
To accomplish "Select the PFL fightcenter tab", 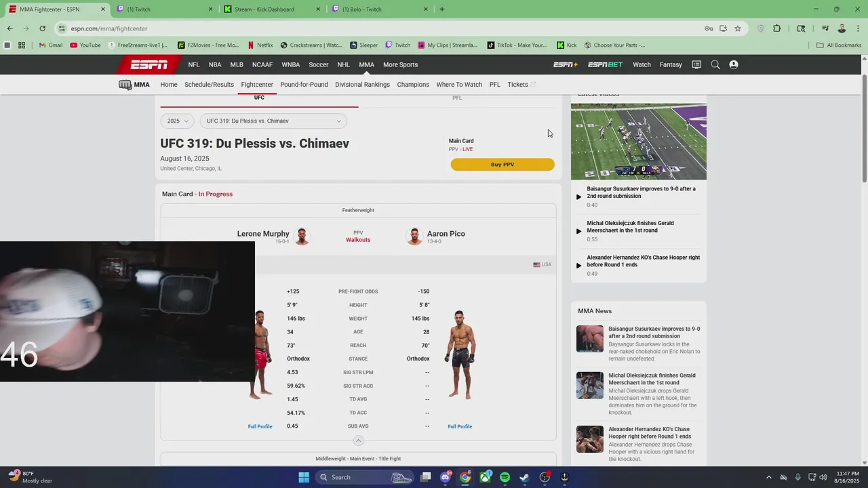I will coord(457,99).
